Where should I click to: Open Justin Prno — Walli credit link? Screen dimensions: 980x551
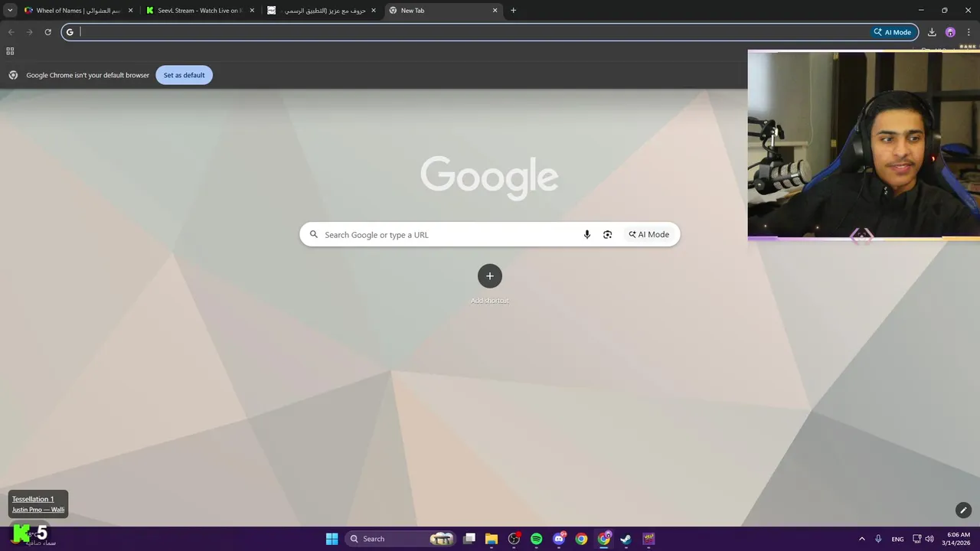38,510
